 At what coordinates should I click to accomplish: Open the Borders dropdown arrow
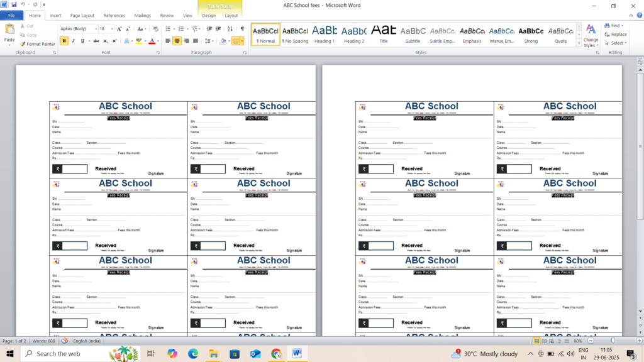click(x=242, y=41)
